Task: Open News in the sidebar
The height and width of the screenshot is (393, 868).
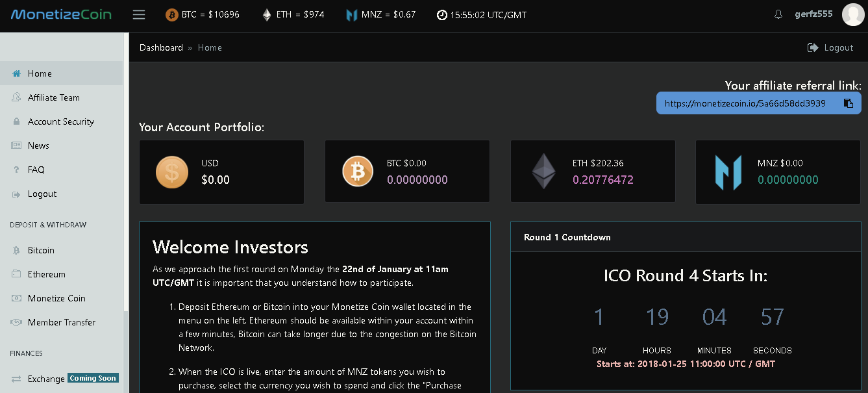Action: click(x=61, y=146)
